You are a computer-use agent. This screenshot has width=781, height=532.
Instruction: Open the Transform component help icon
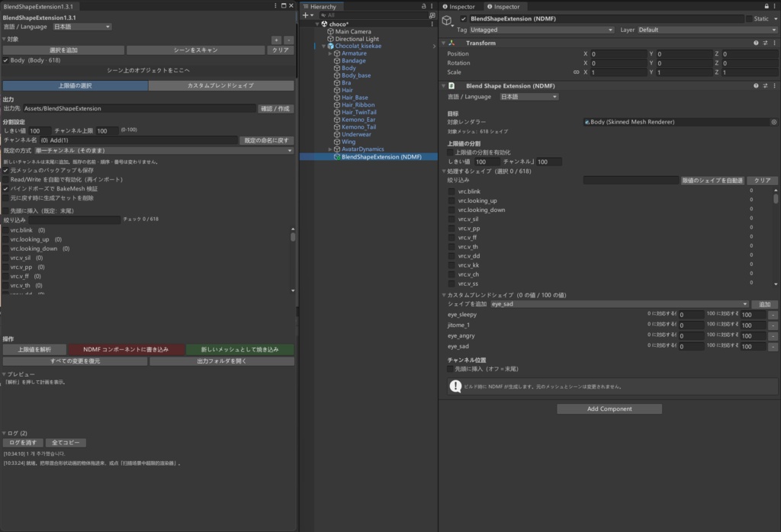click(x=756, y=43)
